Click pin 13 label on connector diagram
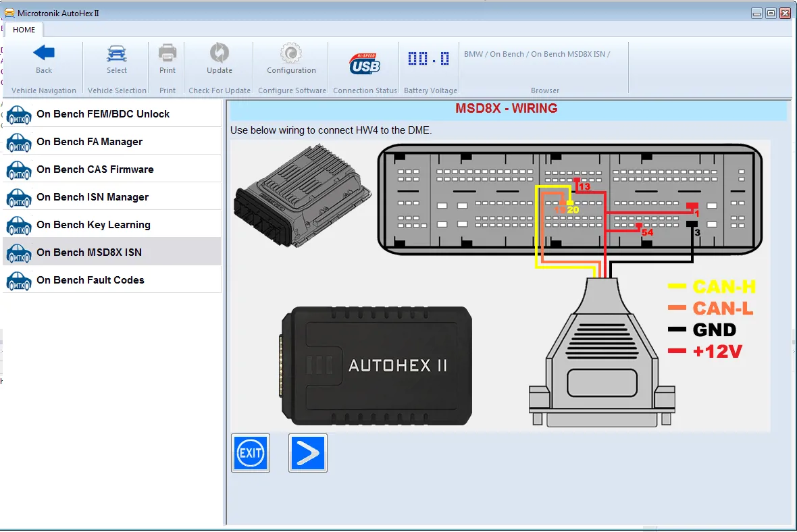797x532 pixels. pyautogui.click(x=584, y=187)
